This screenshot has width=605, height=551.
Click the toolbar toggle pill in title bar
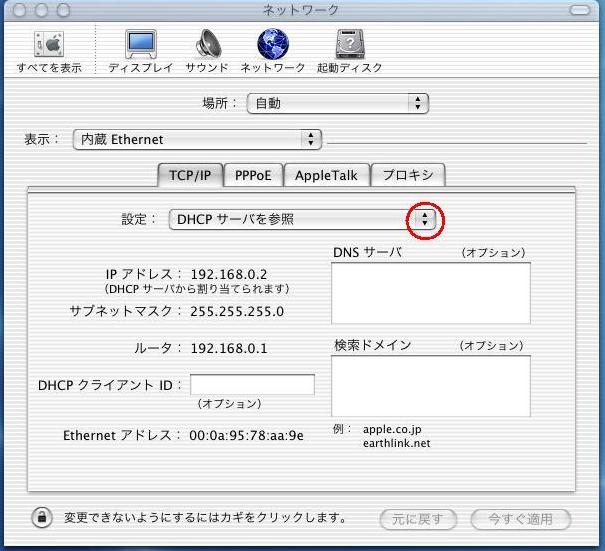tap(580, 10)
